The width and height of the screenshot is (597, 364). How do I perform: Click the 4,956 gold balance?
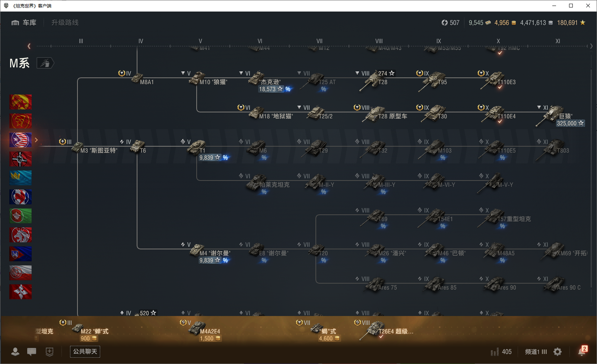pos(505,23)
